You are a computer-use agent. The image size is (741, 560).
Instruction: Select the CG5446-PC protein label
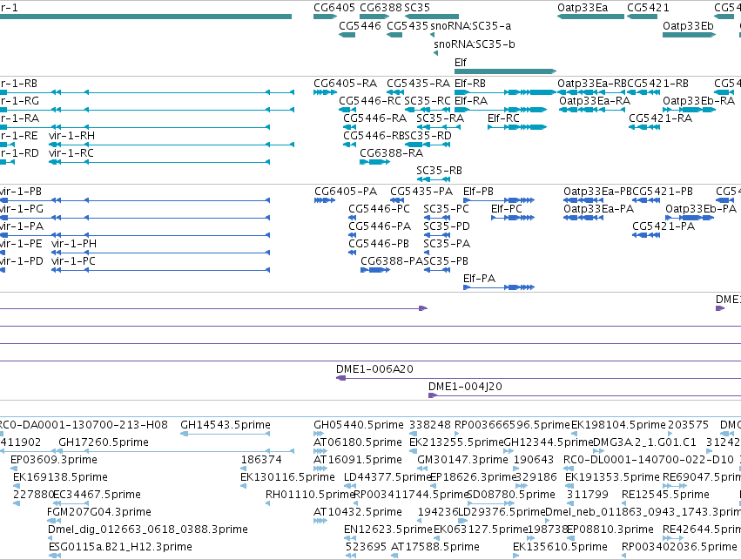[379, 209]
